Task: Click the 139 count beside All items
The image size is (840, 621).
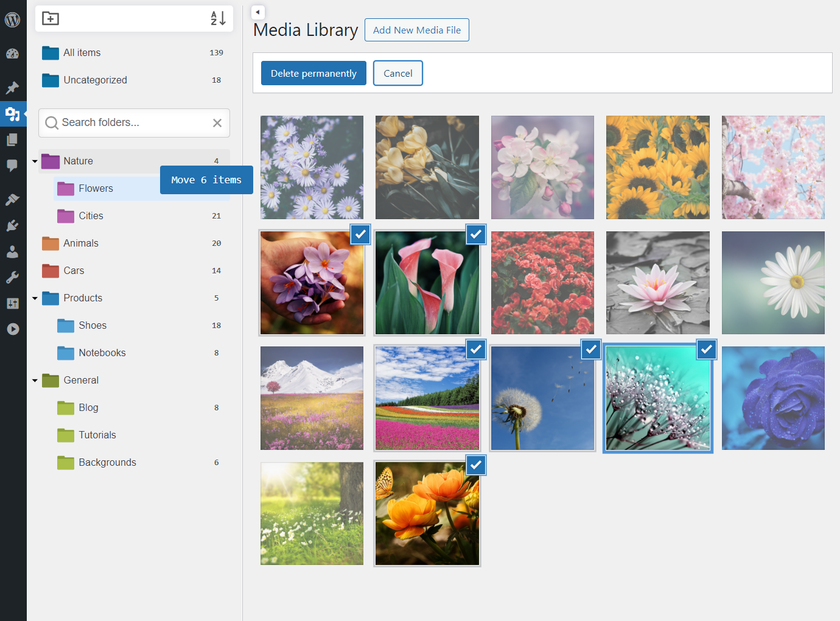Action: click(217, 53)
